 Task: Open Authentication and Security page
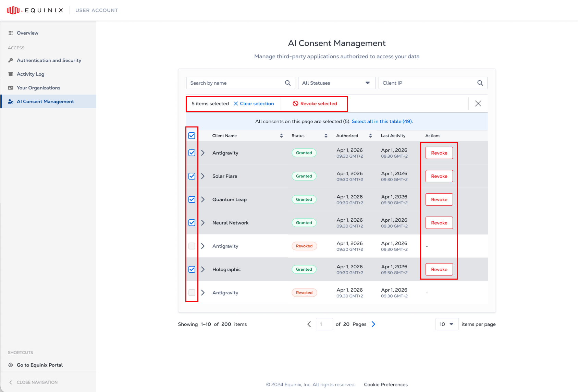tap(49, 60)
